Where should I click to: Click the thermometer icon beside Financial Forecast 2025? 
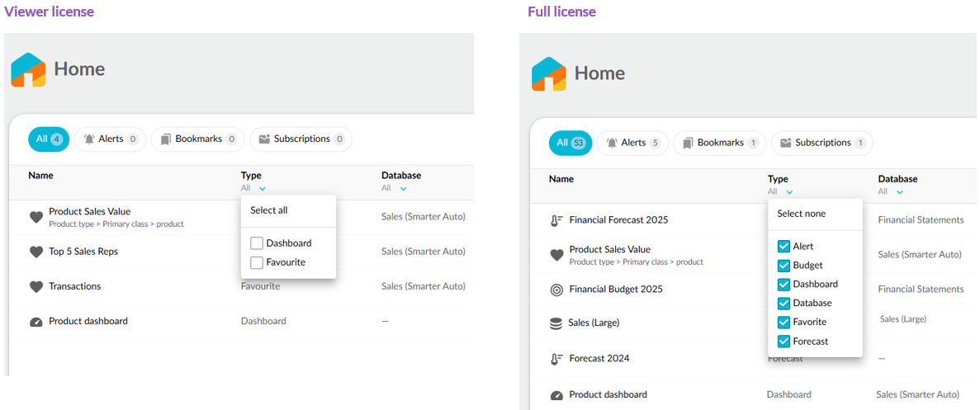(x=556, y=221)
